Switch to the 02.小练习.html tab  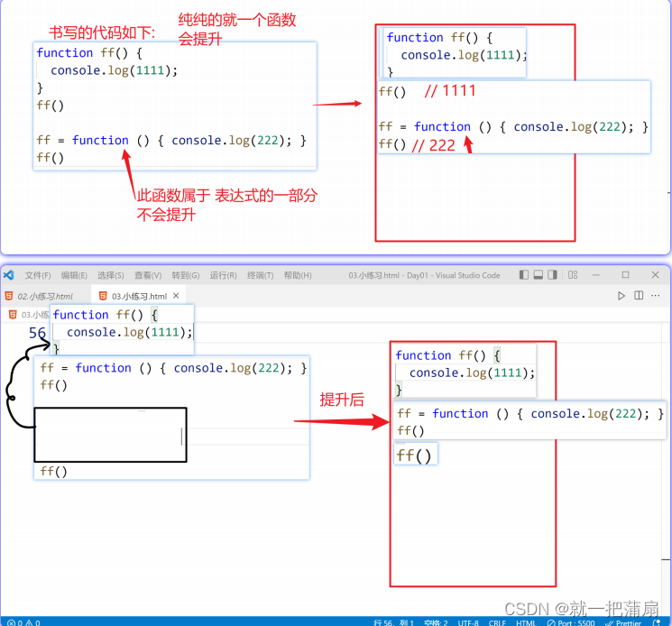45,296
